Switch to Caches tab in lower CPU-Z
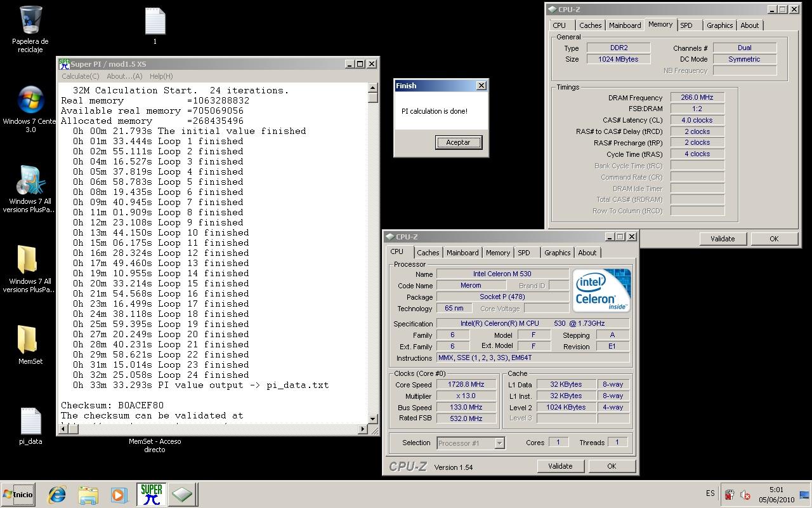The width and height of the screenshot is (812, 508). pyautogui.click(x=428, y=253)
